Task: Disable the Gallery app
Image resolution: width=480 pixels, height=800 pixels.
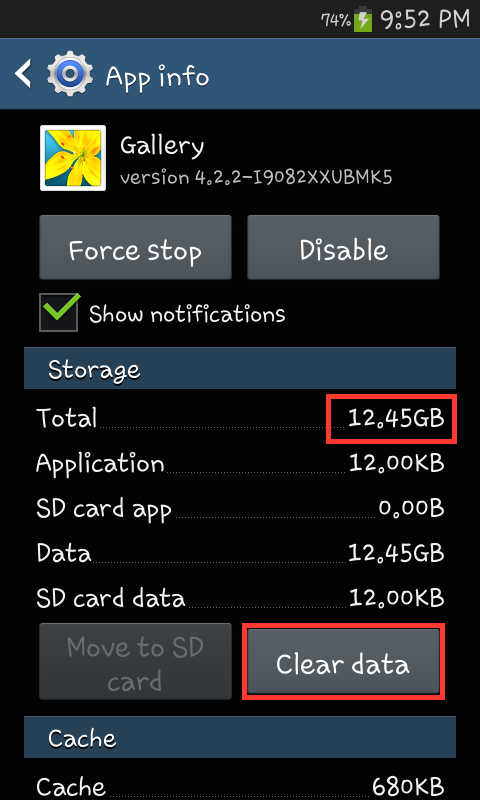Action: (343, 247)
